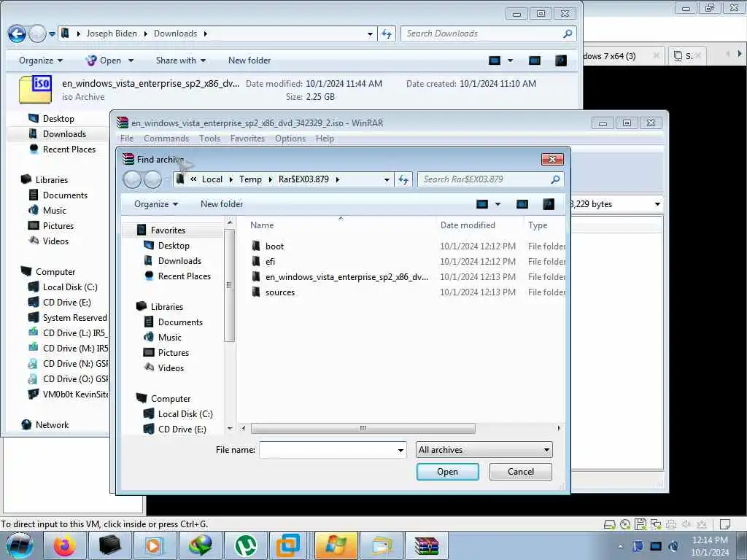Click Joseph Biden breadcrumb in address bar

(x=112, y=34)
